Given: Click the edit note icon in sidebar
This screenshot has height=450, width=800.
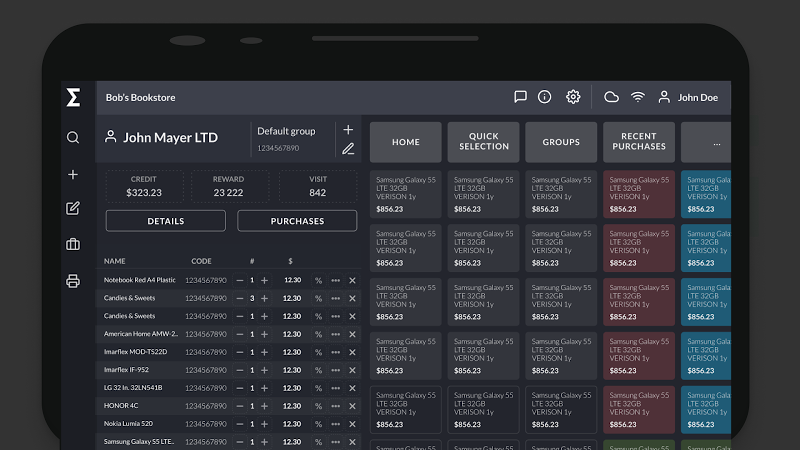Looking at the screenshot, I should coord(73,208).
